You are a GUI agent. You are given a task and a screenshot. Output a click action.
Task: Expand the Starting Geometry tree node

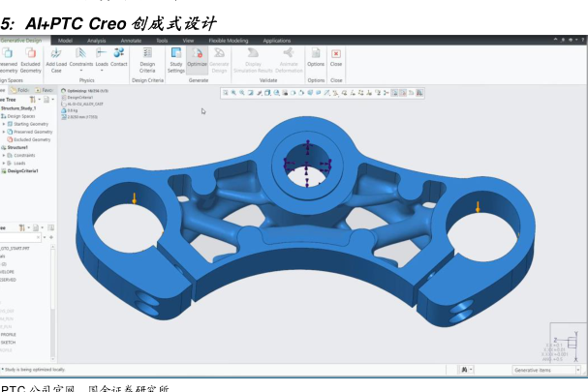click(4, 124)
